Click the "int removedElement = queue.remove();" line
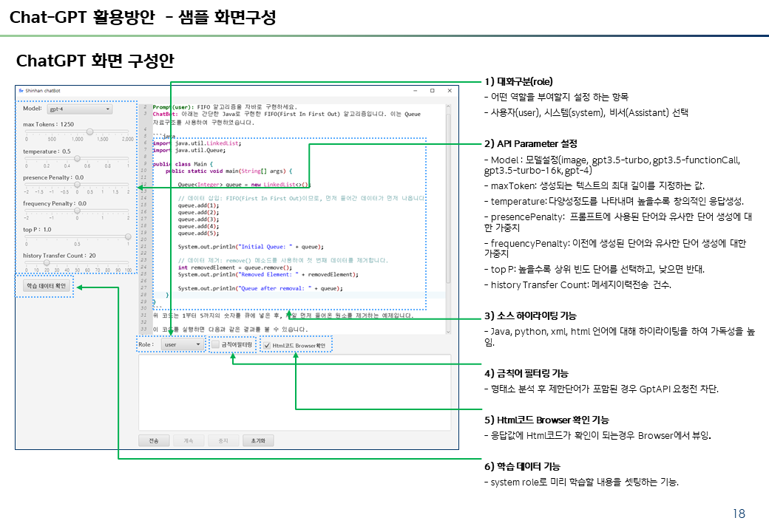This screenshot has height=532, width=769. click(x=235, y=267)
